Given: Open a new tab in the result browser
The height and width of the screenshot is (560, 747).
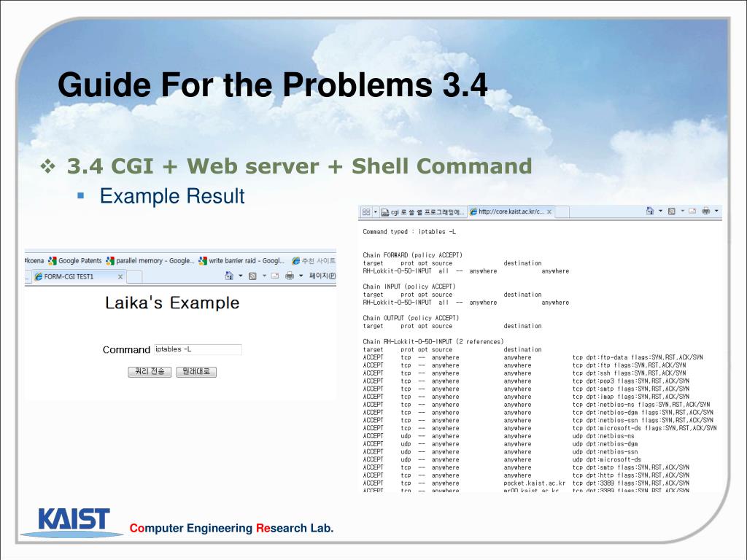Looking at the screenshot, I should tap(562, 212).
